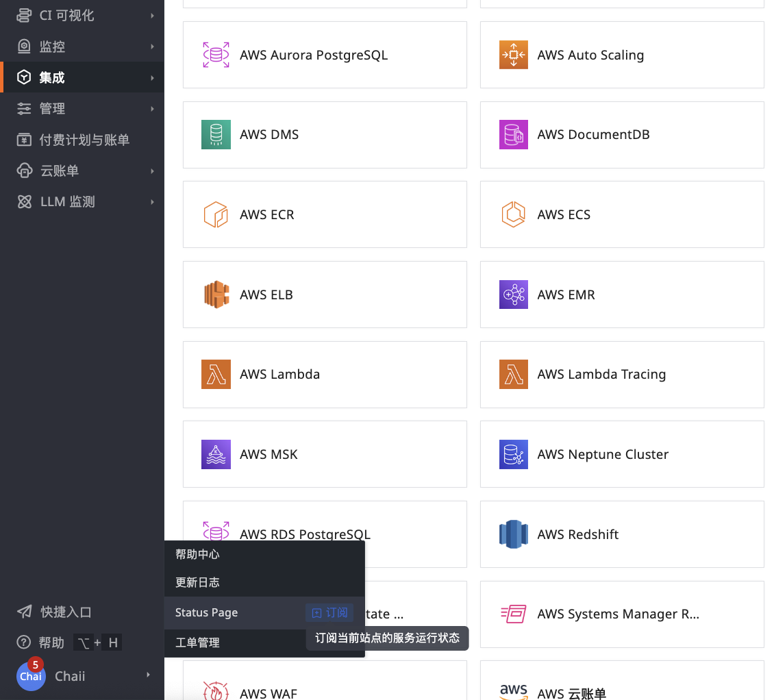Viewport: 774px width, 700px height.
Task: Click the AWS Lambda orange icon
Action: (x=216, y=374)
